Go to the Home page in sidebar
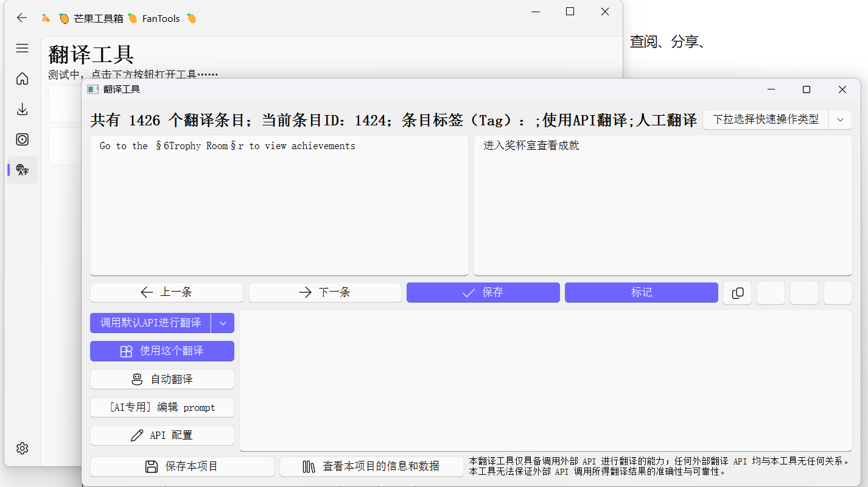Viewport: 868px width, 487px height. pyautogui.click(x=23, y=79)
